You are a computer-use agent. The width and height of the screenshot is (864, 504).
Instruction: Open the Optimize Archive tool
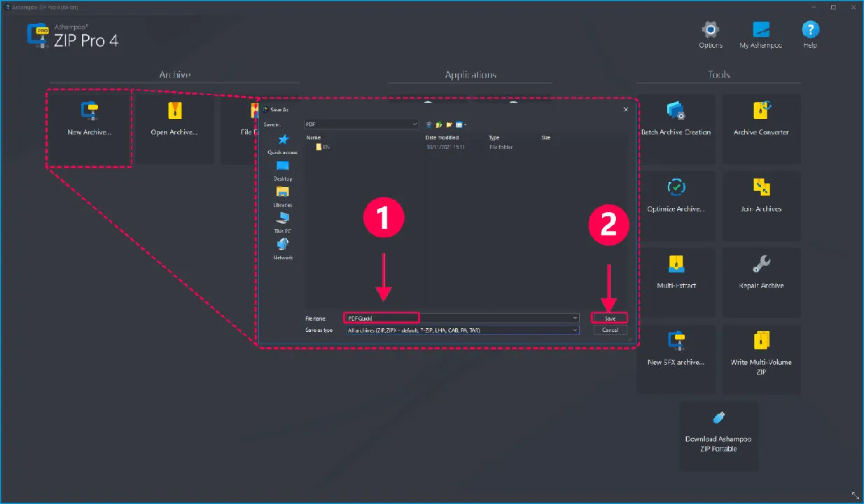point(676,206)
